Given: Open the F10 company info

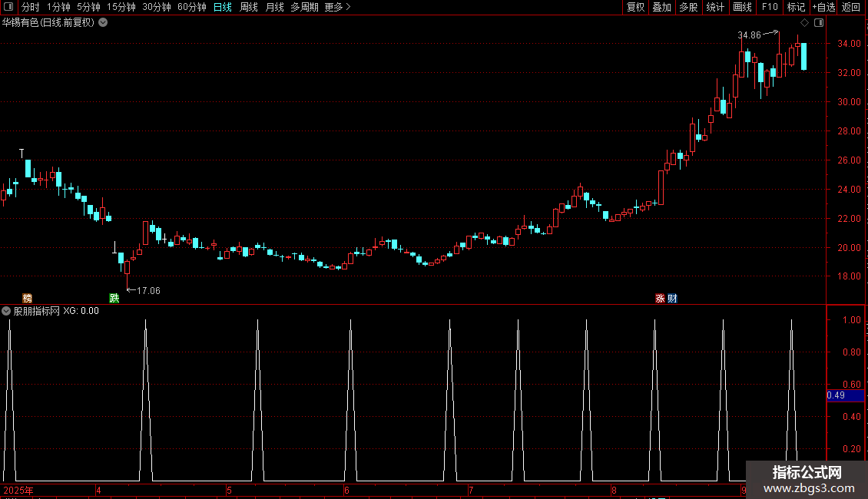Looking at the screenshot, I should (x=770, y=7).
